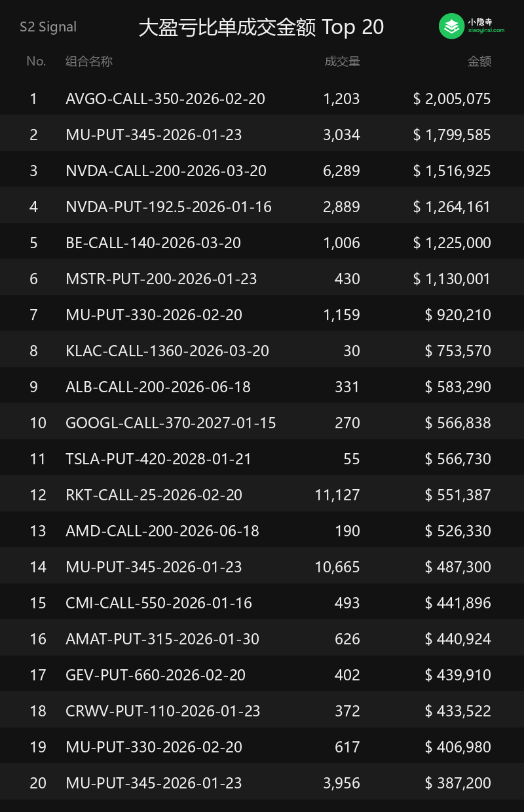
Task: Click the $ 2,005,075 amount value
Action: tap(451, 99)
